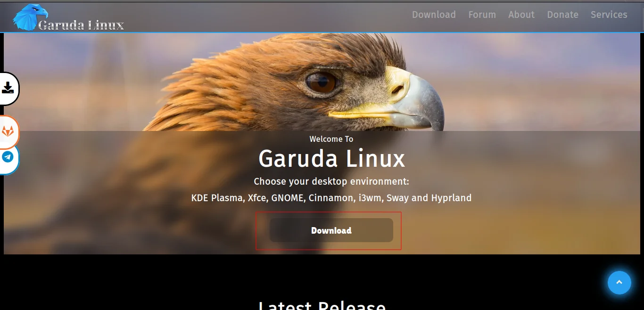Go to the Forum nav link
644x310 pixels.
482,15
